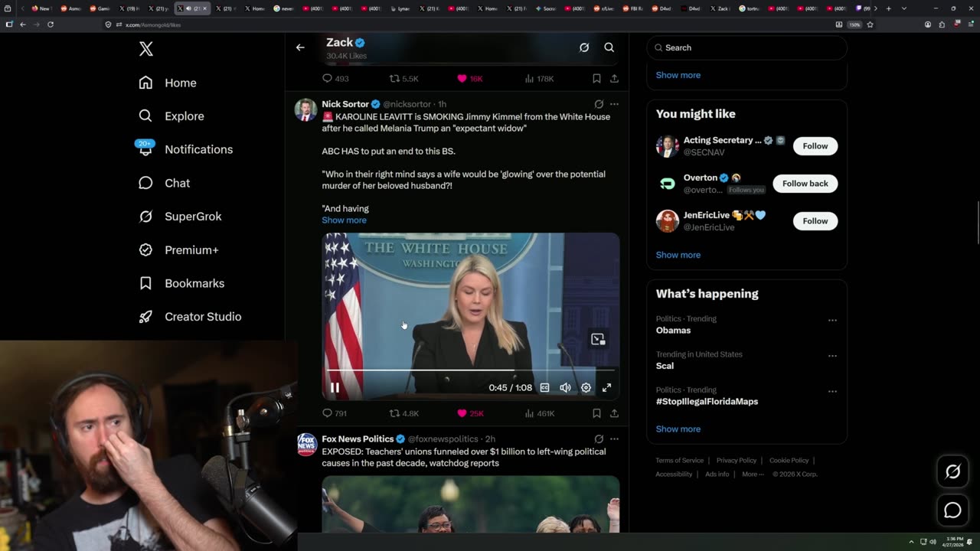Open the list all tabs dropdown
Image resolution: width=980 pixels, height=551 pixels.
click(x=904, y=8)
